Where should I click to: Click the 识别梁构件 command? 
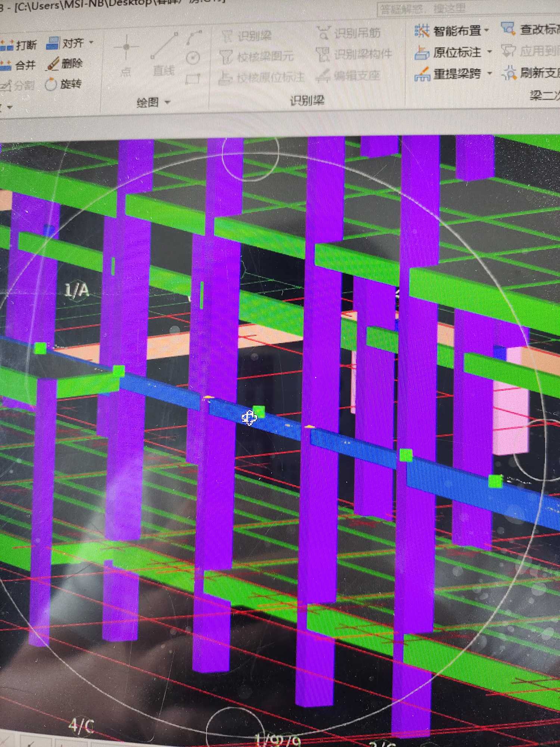354,54
